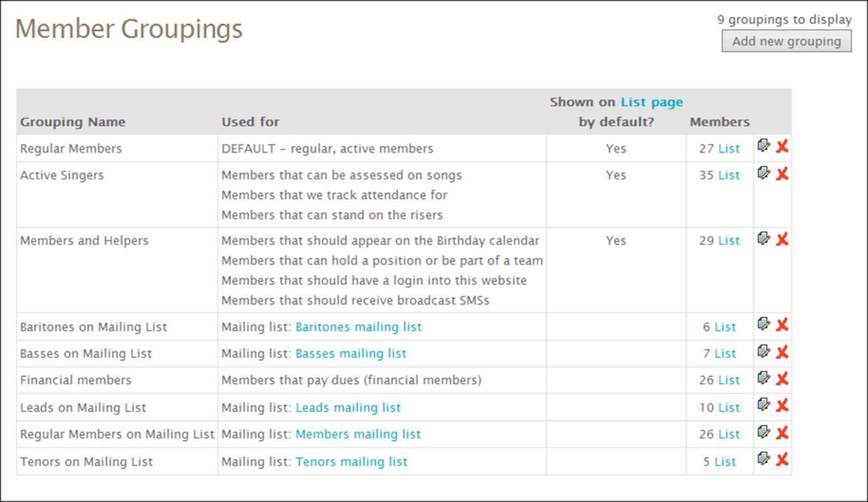Open the Baritones mailing list link
This screenshot has height=502, width=868.
[359, 327]
